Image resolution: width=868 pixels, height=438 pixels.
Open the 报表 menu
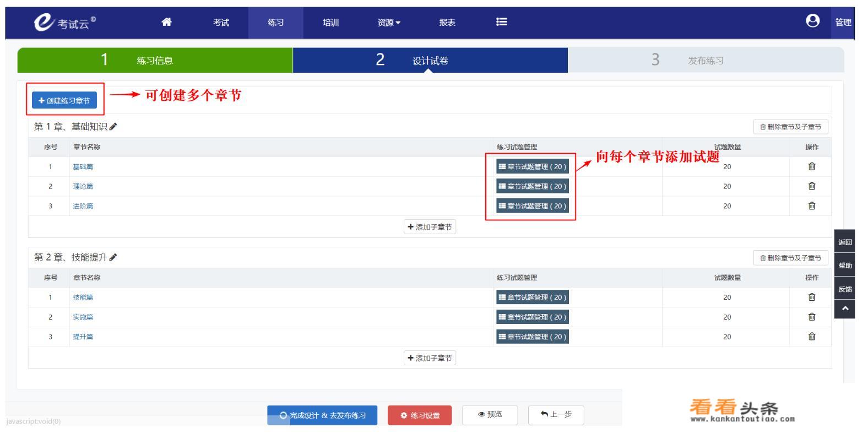click(x=447, y=23)
